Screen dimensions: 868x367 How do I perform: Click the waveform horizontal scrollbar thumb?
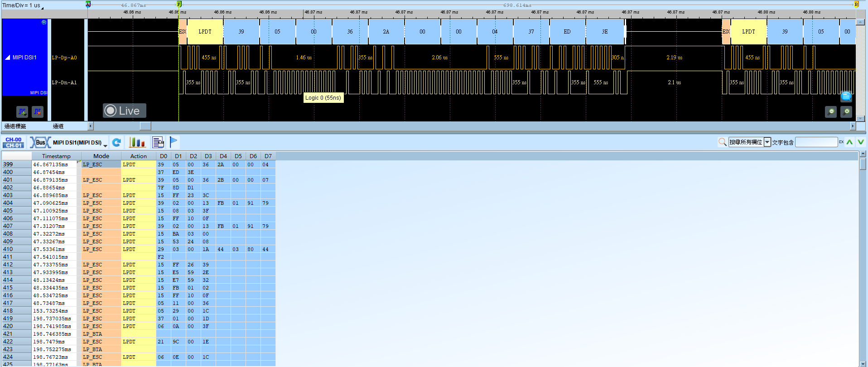pos(145,126)
